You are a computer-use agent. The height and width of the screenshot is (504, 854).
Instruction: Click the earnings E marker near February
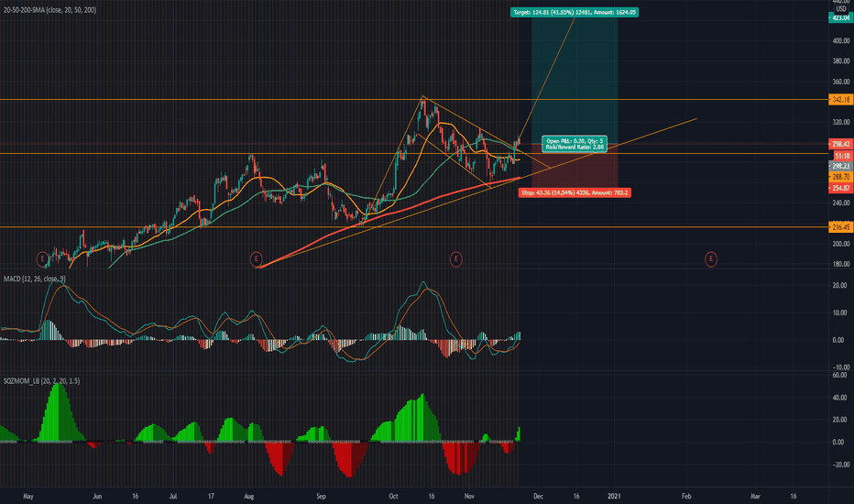[x=711, y=259]
